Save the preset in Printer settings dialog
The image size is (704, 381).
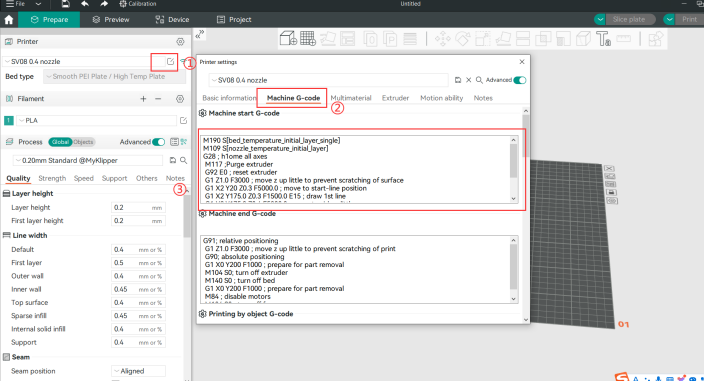point(458,80)
